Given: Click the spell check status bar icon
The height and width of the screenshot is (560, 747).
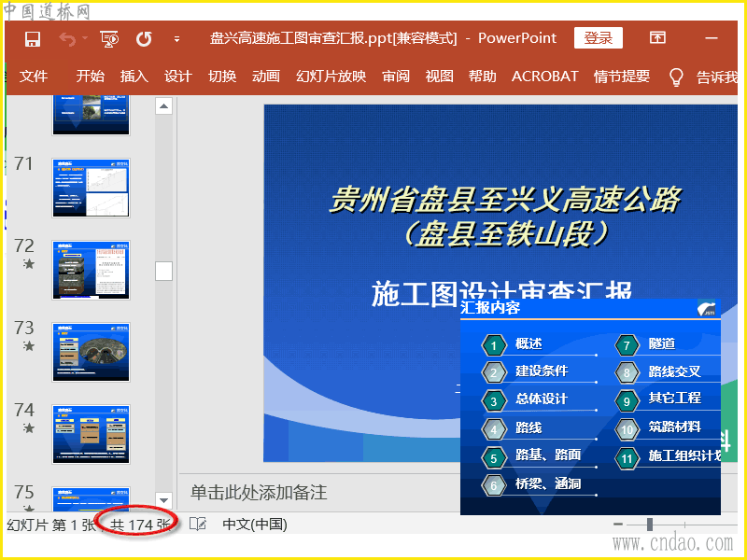Looking at the screenshot, I should pos(198,525).
